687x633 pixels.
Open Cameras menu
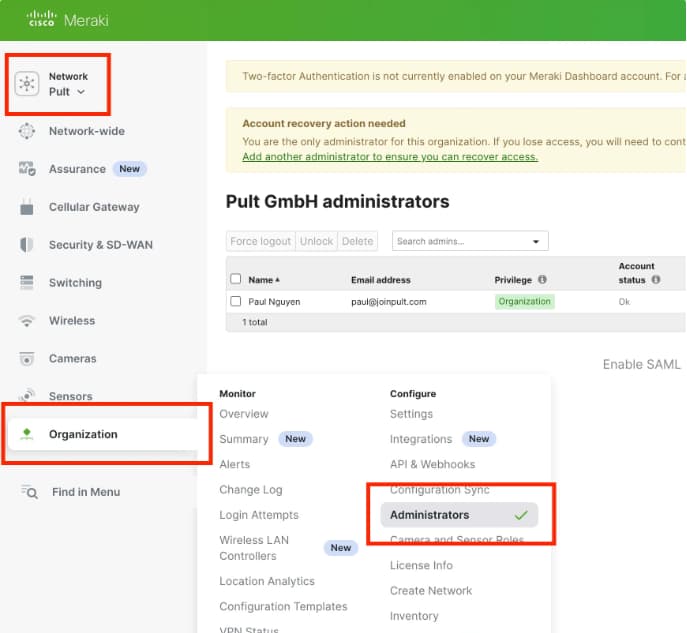(x=73, y=358)
